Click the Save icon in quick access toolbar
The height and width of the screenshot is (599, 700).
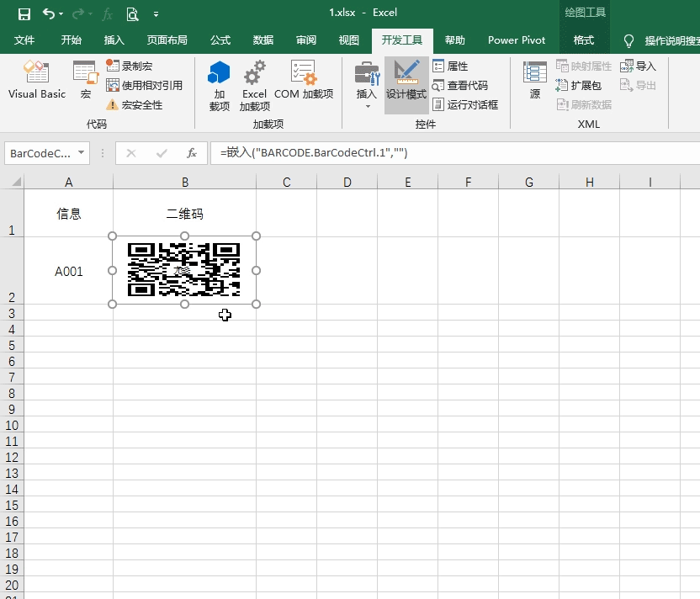pyautogui.click(x=24, y=13)
